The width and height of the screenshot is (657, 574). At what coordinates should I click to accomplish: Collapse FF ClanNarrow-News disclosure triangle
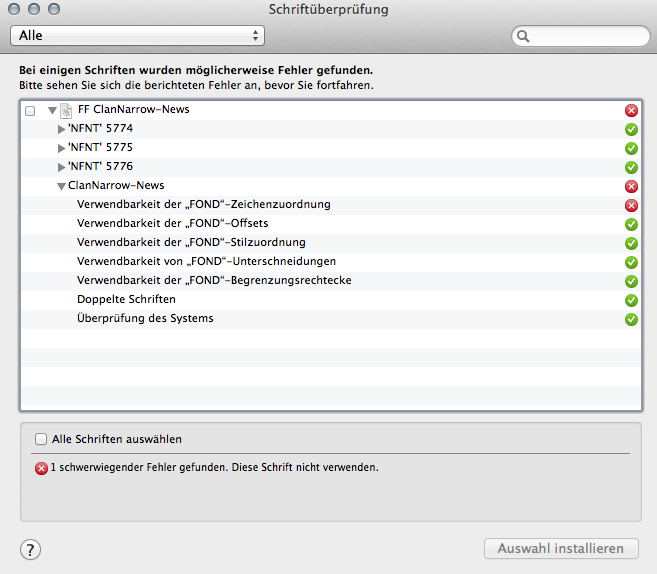[52, 111]
